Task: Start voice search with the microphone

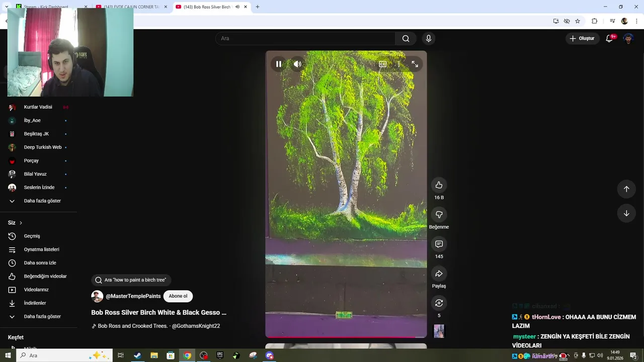Action: pos(428,38)
